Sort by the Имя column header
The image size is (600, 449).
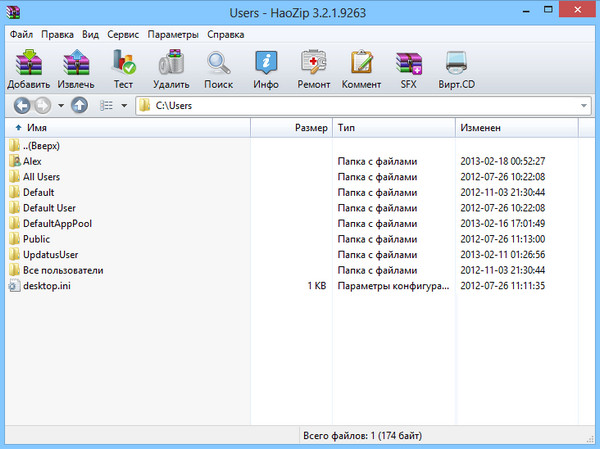click(x=128, y=128)
